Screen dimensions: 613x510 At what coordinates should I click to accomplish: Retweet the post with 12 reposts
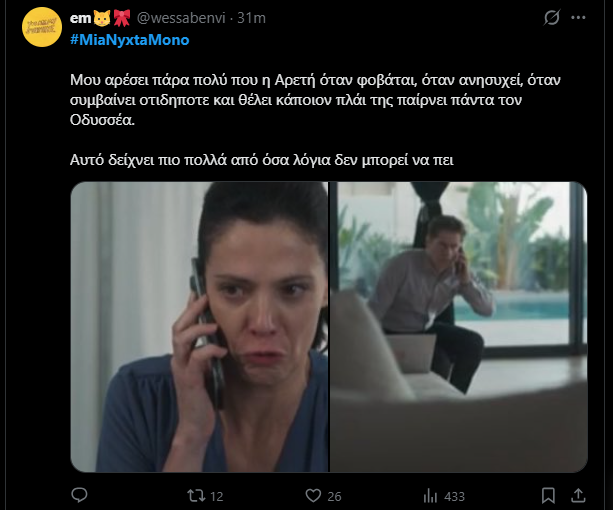click(198, 494)
